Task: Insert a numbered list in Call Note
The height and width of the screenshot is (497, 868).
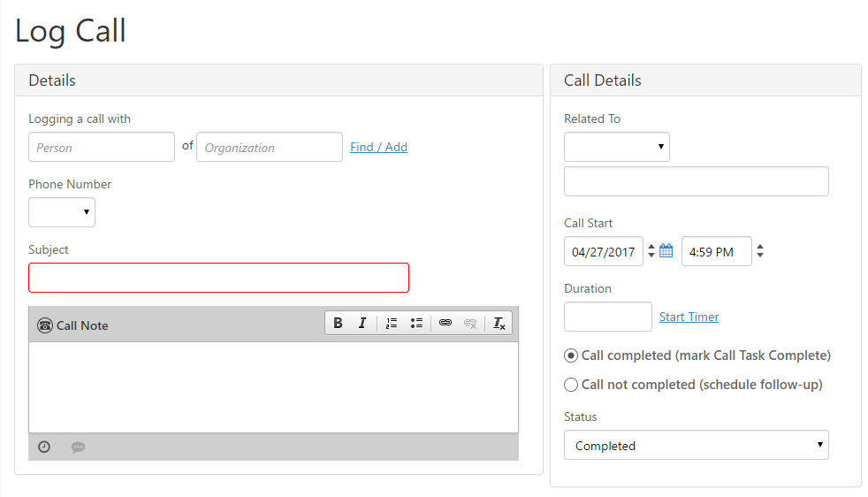Action: pos(392,323)
